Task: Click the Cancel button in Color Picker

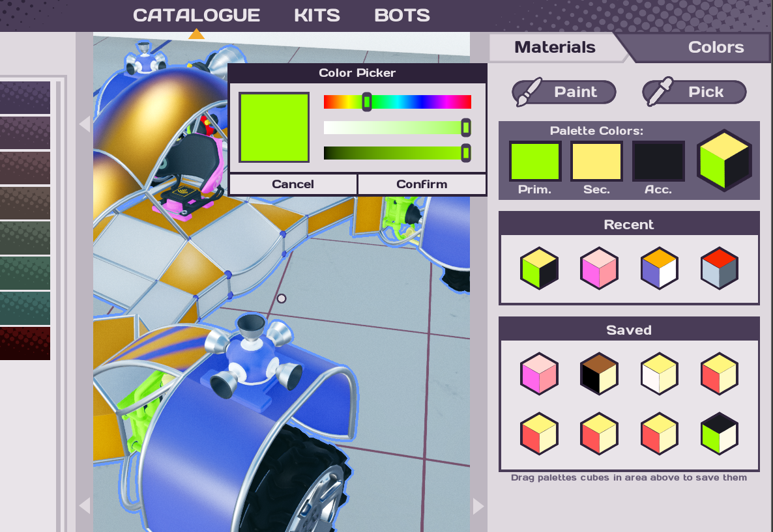Action: pos(293,184)
